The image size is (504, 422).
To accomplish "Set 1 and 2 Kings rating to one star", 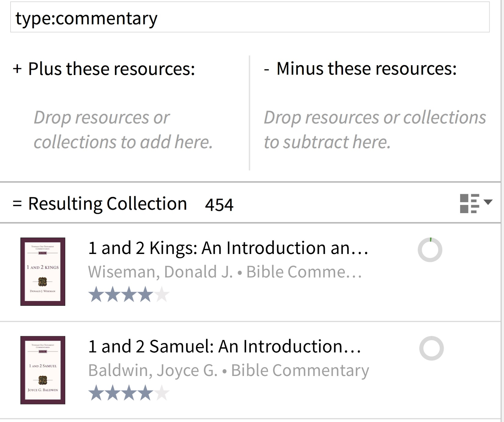I will point(96,295).
